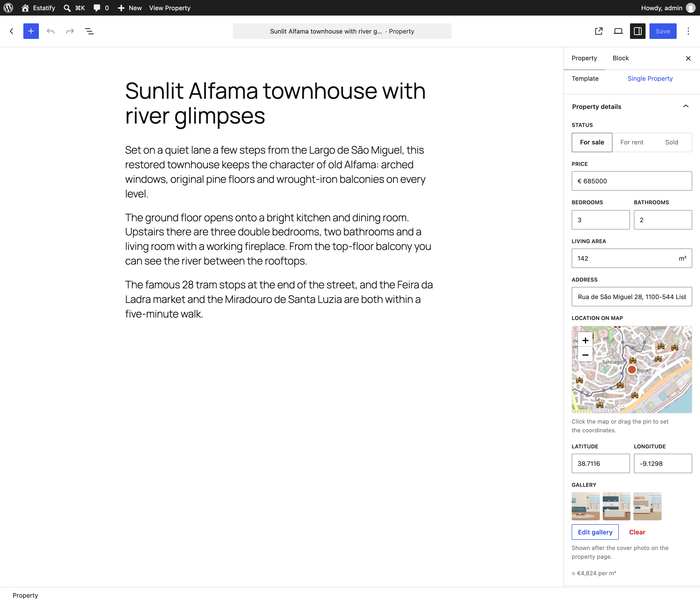View the property in new tab
The width and height of the screenshot is (700, 603).
(599, 31)
